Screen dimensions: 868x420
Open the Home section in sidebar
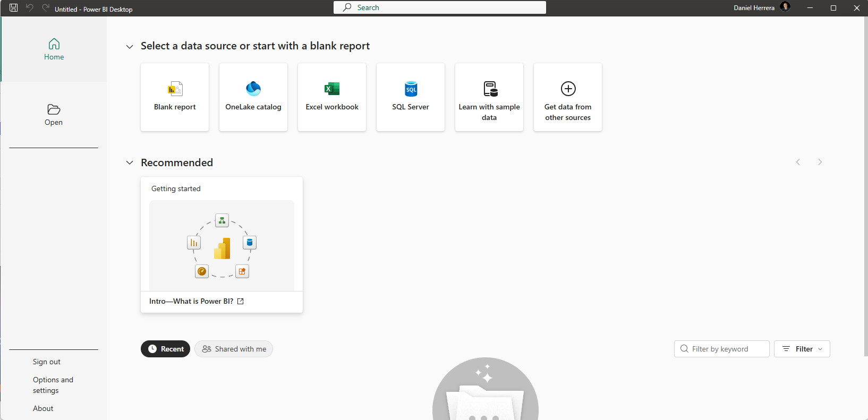pos(54,49)
